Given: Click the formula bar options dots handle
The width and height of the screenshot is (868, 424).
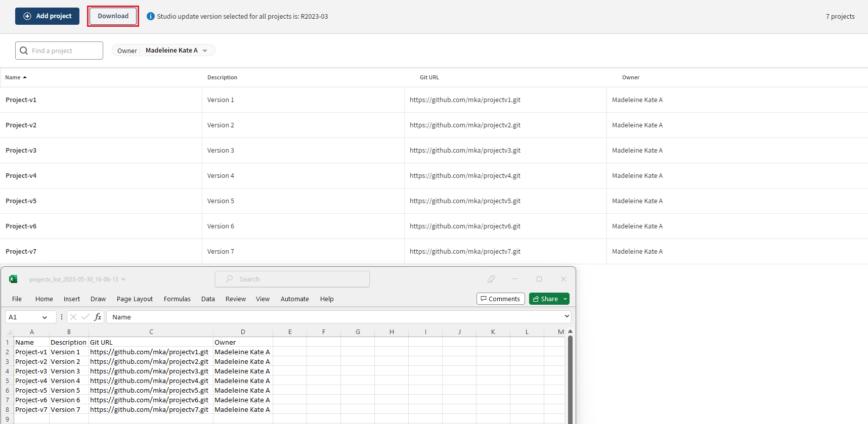Looking at the screenshot, I should pyautogui.click(x=62, y=317).
